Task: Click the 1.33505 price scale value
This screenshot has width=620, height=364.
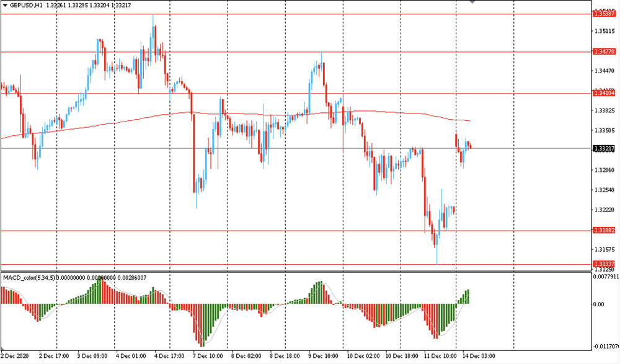Action: click(x=604, y=131)
